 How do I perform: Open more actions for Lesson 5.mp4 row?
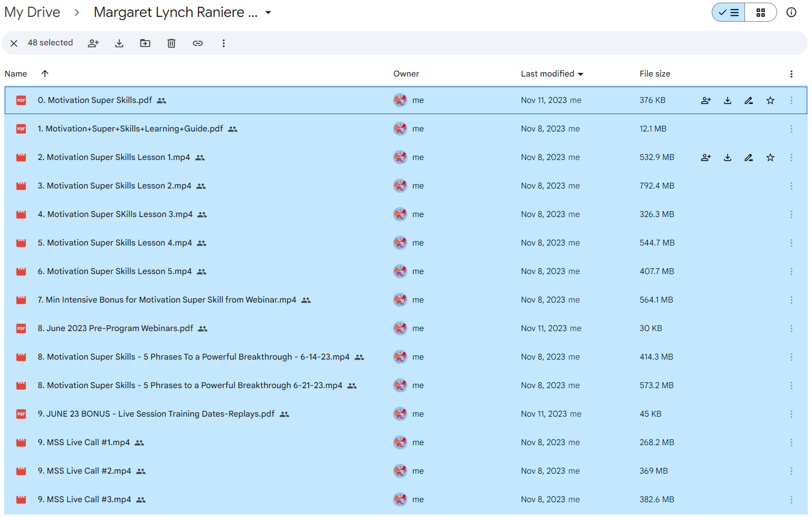pos(791,271)
